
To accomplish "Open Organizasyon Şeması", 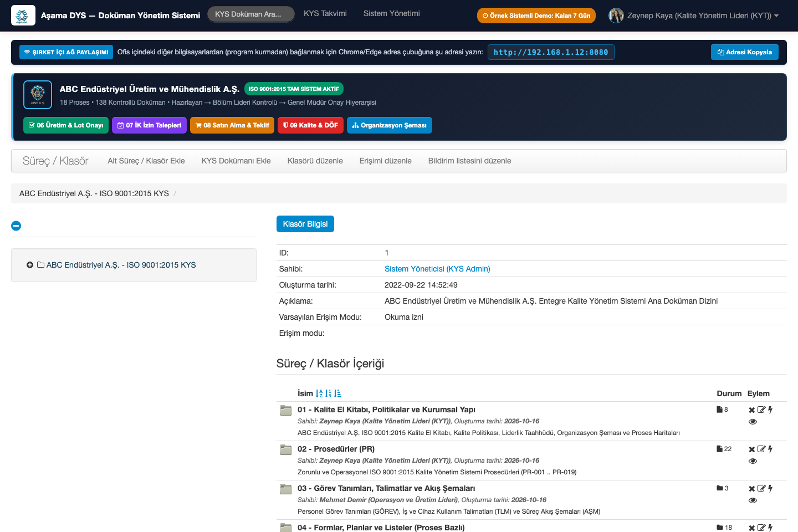I will tap(390, 125).
